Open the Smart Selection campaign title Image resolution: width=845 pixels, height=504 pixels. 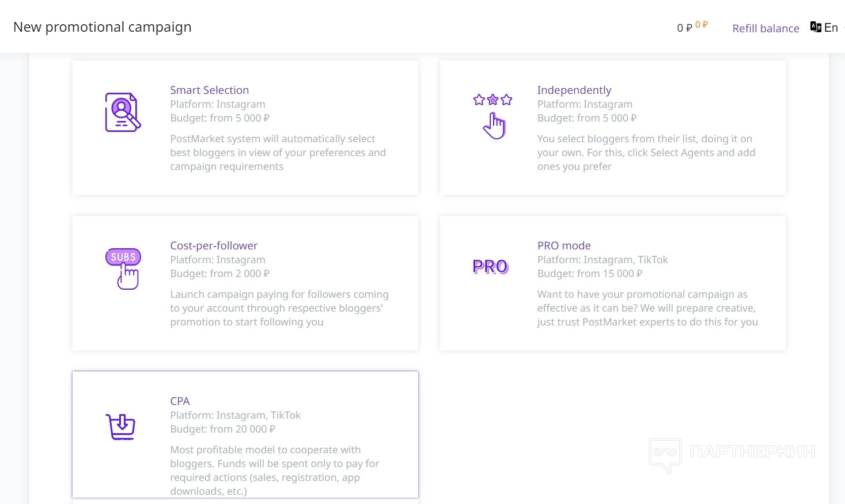coord(209,90)
